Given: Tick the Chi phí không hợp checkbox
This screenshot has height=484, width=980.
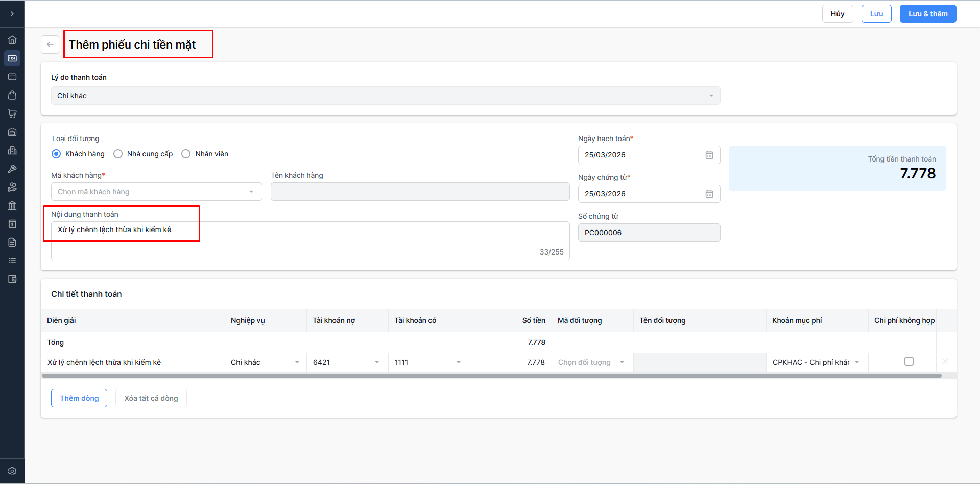Looking at the screenshot, I should coord(909,361).
